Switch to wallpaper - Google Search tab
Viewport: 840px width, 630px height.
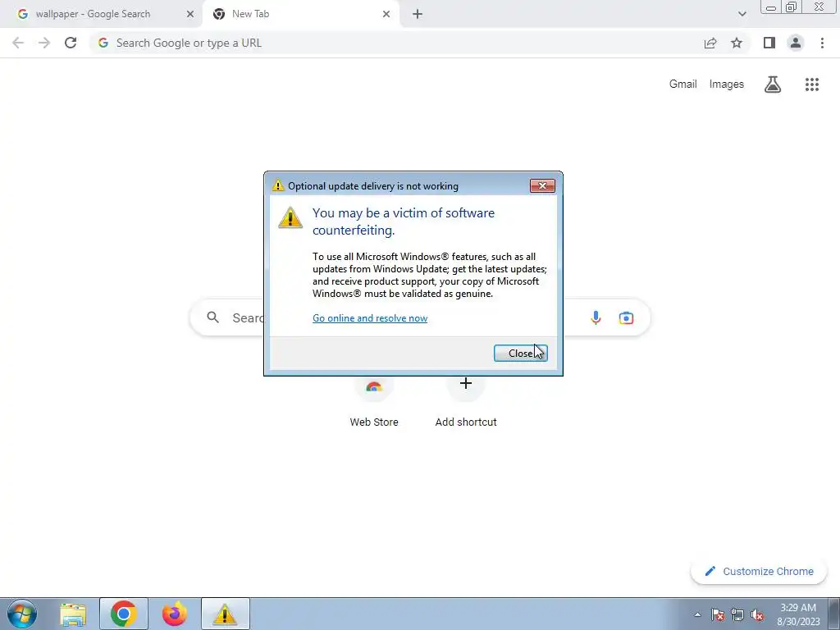[102, 14]
